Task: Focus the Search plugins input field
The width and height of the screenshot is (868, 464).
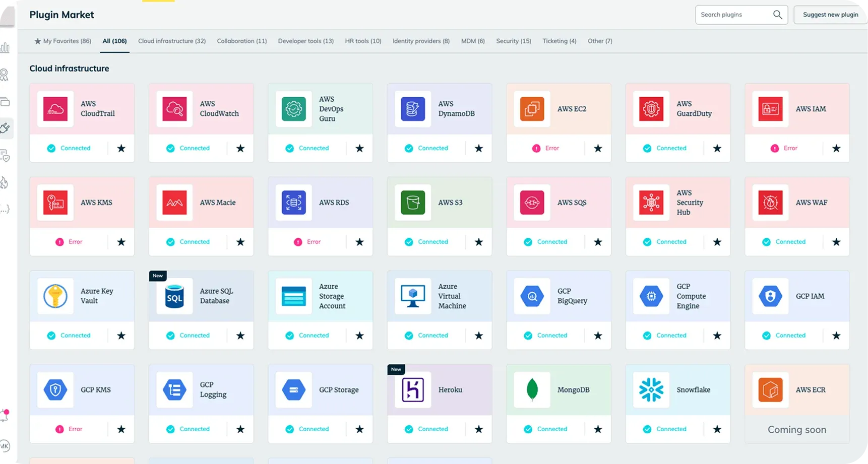Action: point(733,15)
